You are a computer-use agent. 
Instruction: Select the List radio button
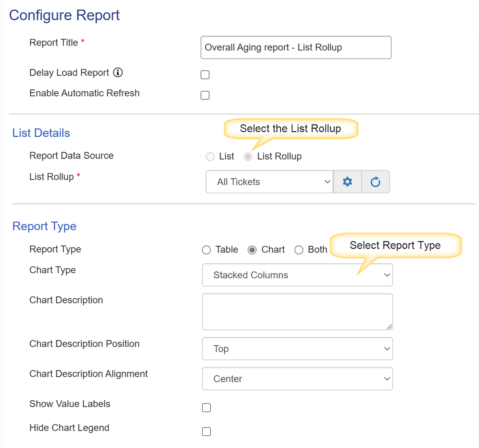pos(210,157)
